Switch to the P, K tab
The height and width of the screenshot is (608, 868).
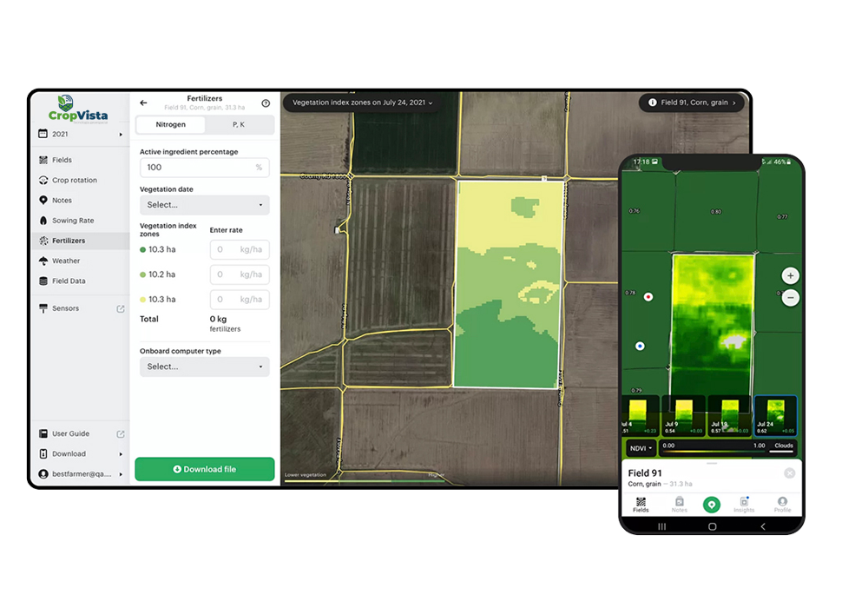coord(238,125)
